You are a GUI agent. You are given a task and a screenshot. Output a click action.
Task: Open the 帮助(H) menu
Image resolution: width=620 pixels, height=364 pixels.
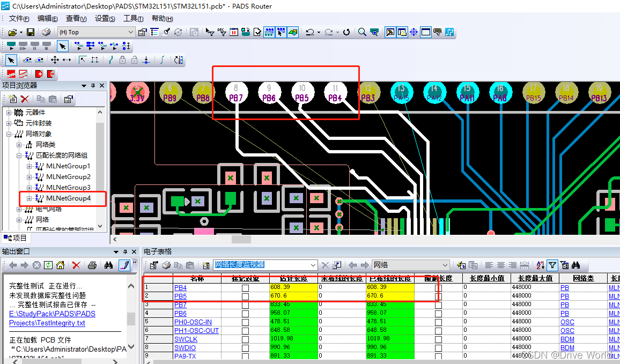pos(162,19)
